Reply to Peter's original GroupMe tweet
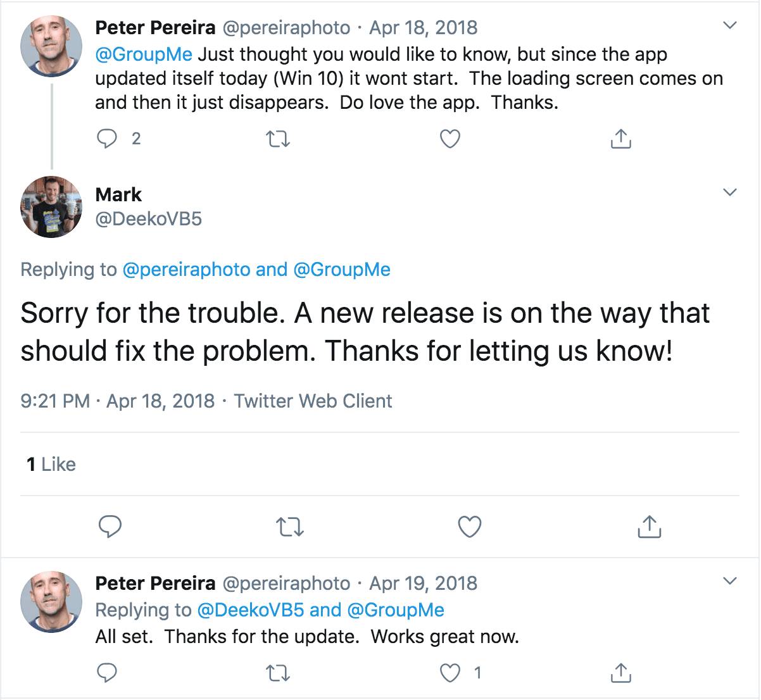761x700 pixels. click(x=107, y=139)
